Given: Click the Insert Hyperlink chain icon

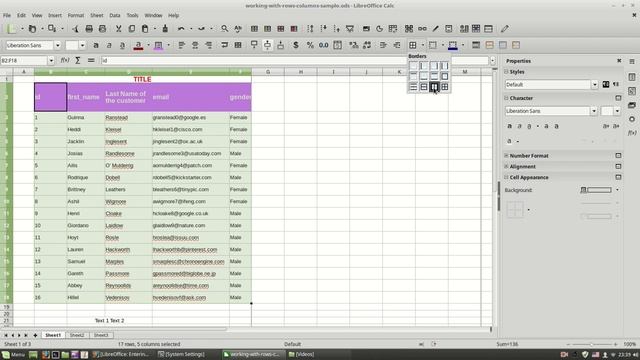Looking at the screenshot, I should pos(422,29).
